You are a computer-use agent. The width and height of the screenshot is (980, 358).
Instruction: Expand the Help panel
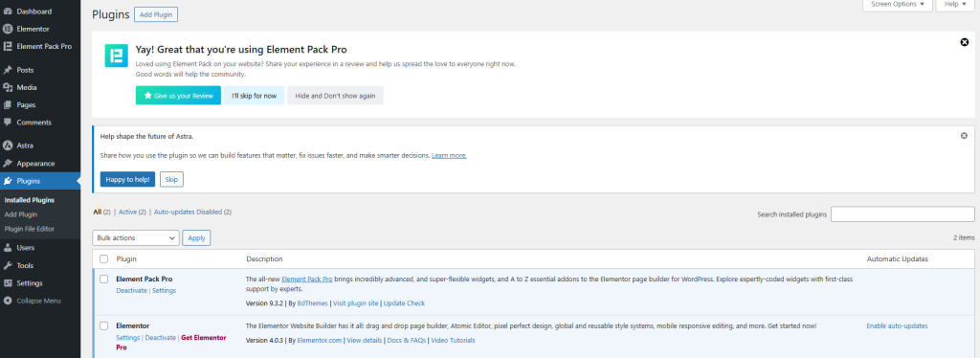(x=956, y=5)
